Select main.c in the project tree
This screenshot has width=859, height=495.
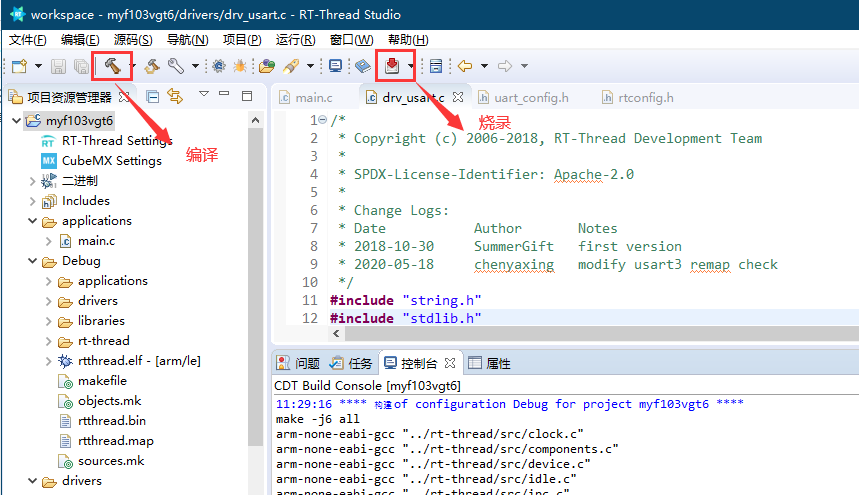click(x=96, y=241)
